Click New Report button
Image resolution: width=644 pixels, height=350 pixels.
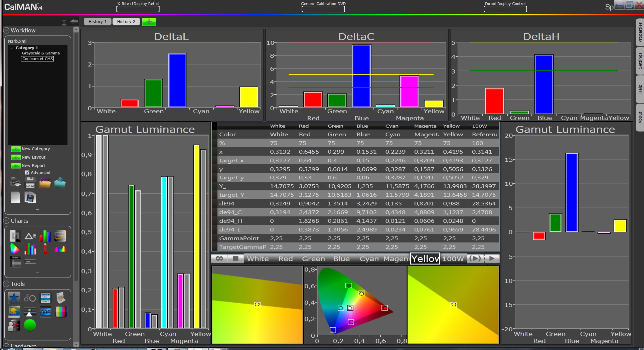click(x=28, y=166)
